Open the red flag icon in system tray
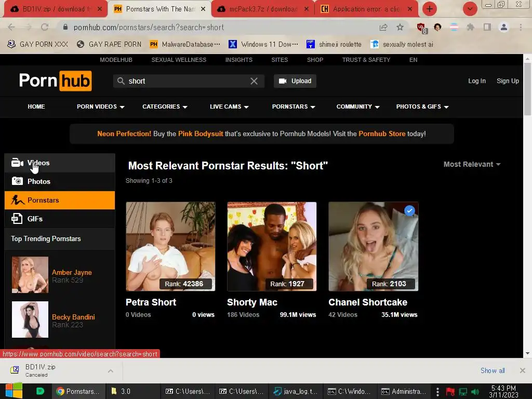 point(450,392)
